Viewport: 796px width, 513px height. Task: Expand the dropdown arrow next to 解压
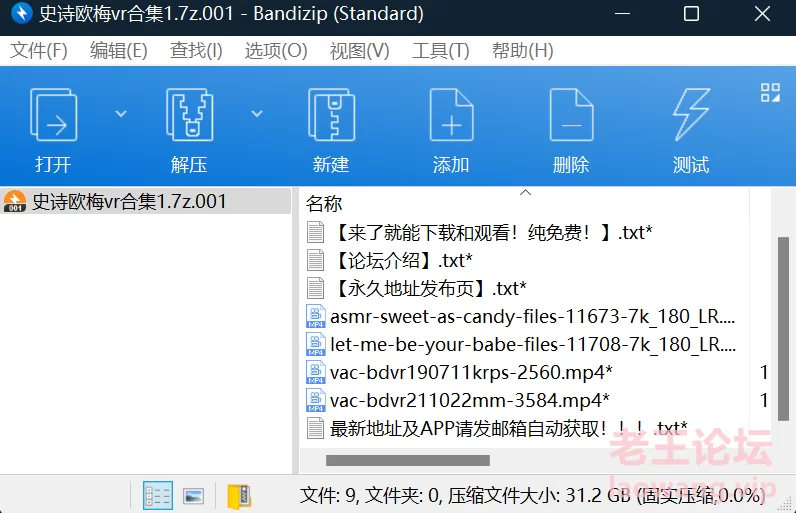tap(257, 114)
